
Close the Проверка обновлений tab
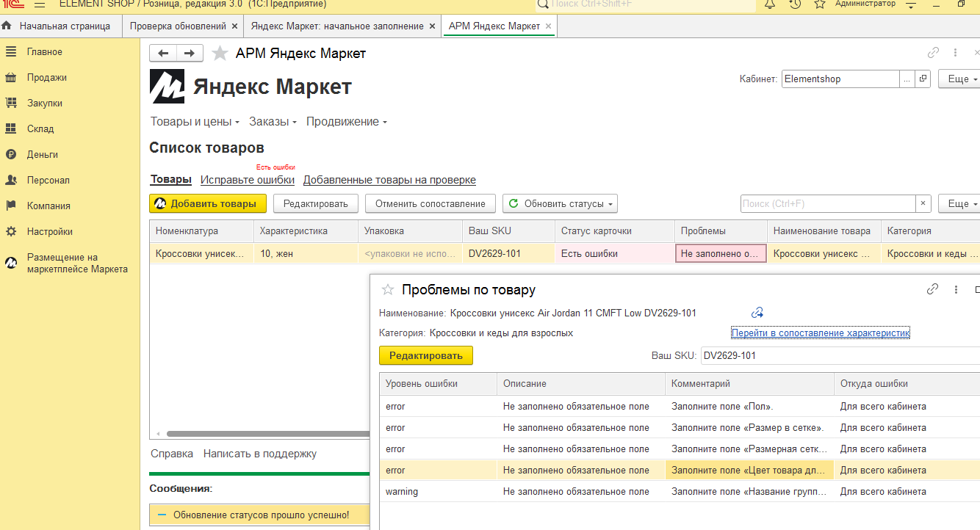pyautogui.click(x=234, y=26)
